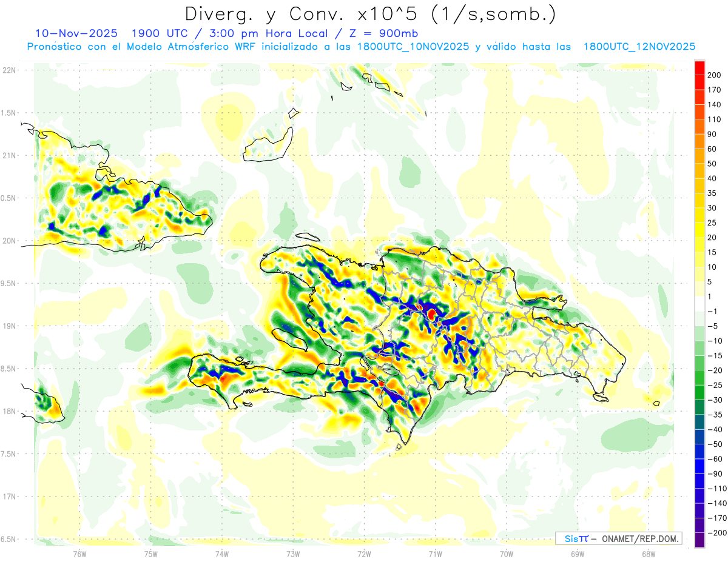Click the negative '-5' color bar value

[713, 326]
